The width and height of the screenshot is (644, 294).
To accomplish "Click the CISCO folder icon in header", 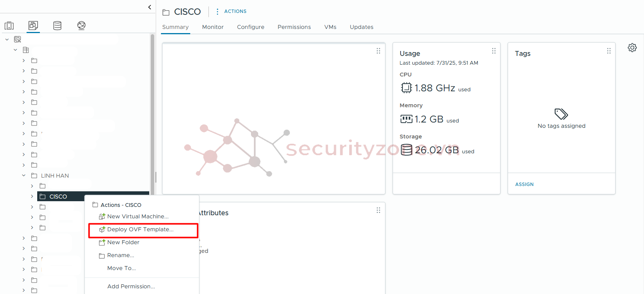I will [166, 13].
